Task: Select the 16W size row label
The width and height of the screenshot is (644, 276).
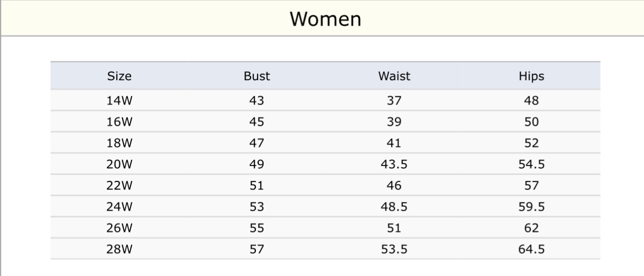Action: pos(119,122)
